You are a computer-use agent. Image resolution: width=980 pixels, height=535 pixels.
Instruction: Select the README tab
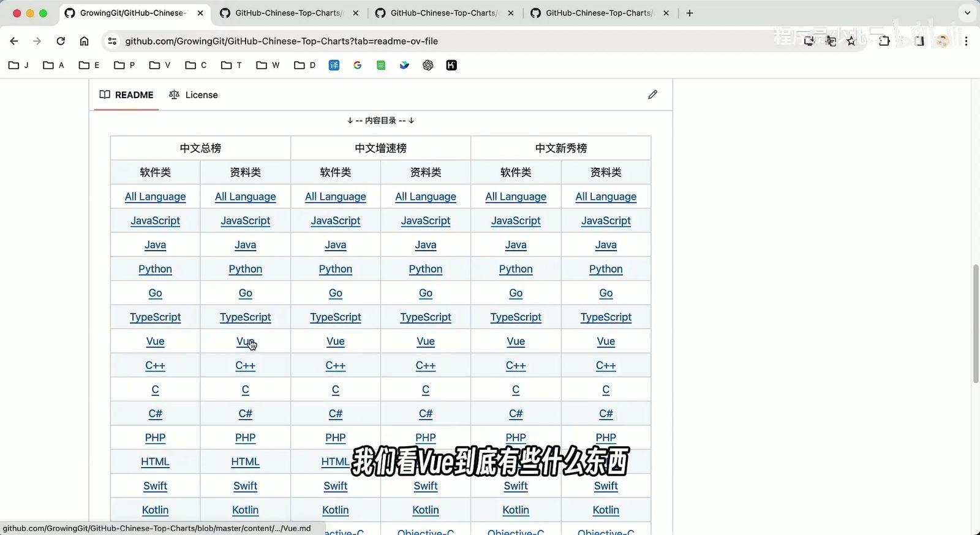click(126, 95)
